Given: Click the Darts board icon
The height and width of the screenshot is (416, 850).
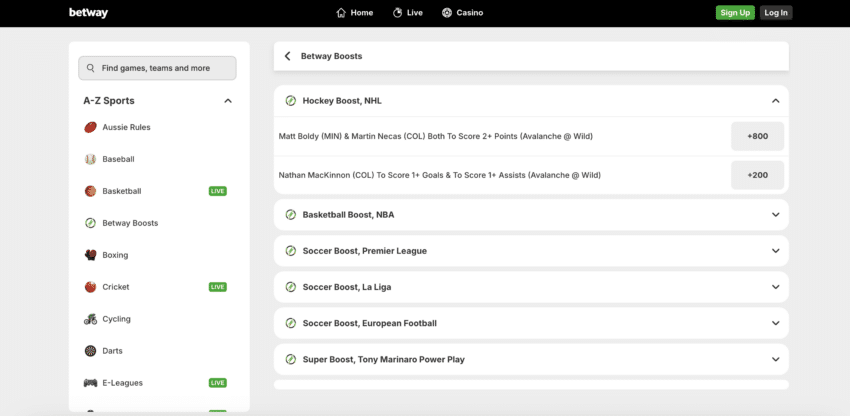Looking at the screenshot, I should click(x=91, y=351).
